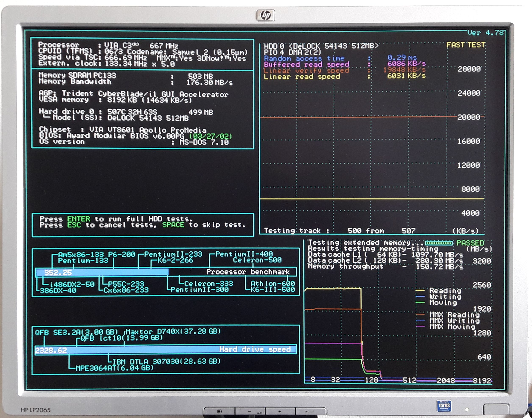Click the '28000' HDD graph axis label
The image size is (532, 418).
click(469, 69)
